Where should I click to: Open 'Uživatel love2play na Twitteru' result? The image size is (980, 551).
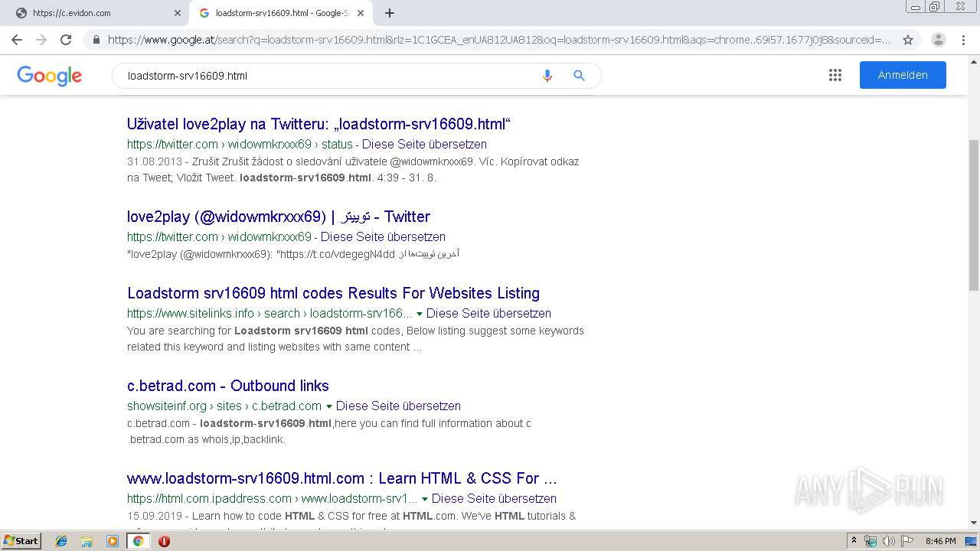(318, 124)
